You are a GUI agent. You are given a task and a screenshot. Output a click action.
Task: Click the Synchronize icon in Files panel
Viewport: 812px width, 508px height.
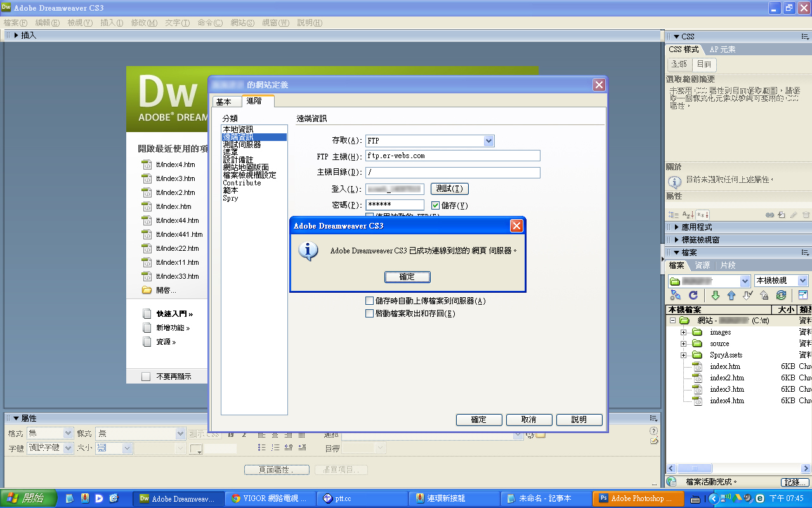[x=781, y=295]
